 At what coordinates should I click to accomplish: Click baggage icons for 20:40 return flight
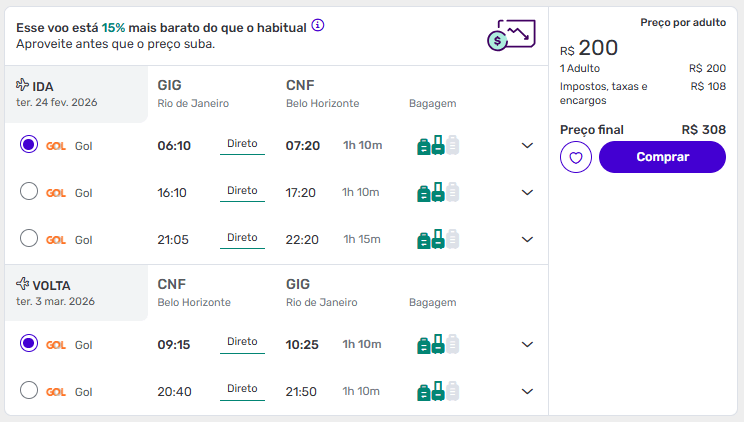point(438,391)
